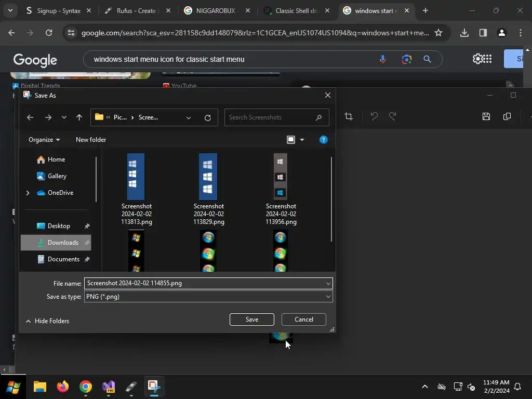The height and width of the screenshot is (399, 532).
Task: Go forward in the Save As dialog
Action: (48, 117)
